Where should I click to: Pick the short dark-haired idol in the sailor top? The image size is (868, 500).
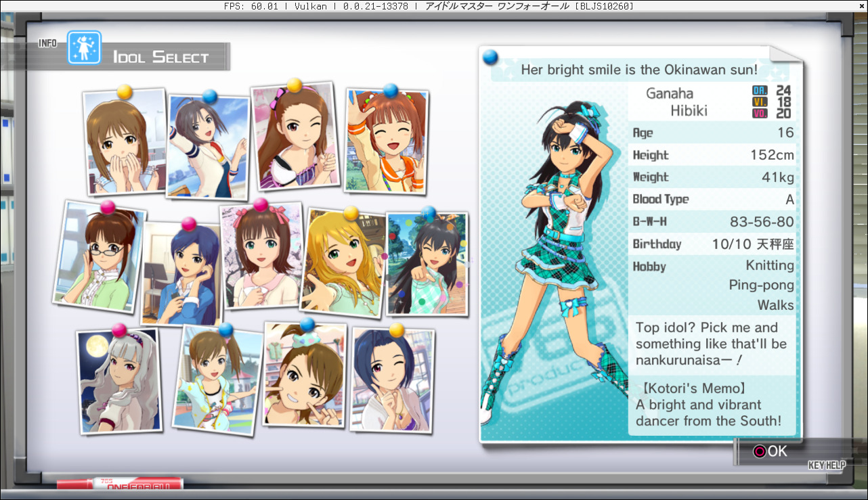(208, 147)
